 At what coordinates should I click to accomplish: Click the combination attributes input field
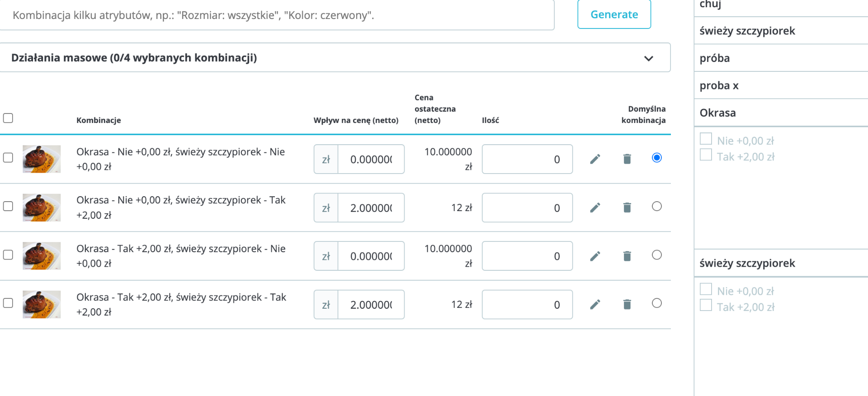(277, 15)
